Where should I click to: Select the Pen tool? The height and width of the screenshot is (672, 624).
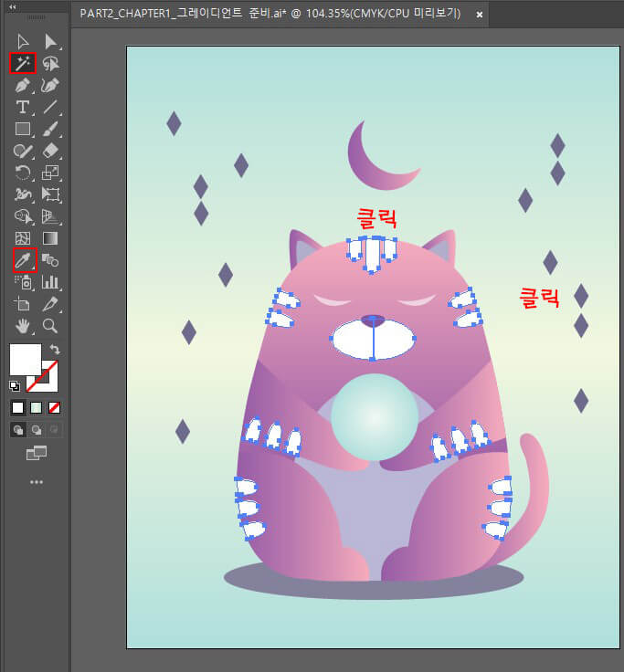click(23, 85)
